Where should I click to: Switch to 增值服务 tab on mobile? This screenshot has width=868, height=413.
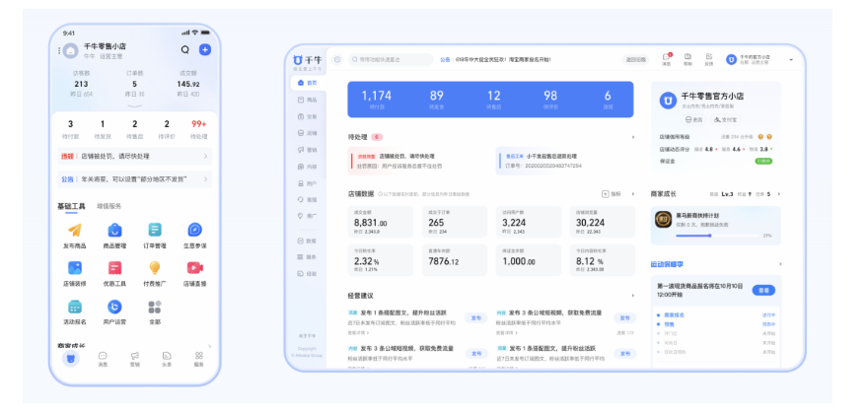coord(109,206)
